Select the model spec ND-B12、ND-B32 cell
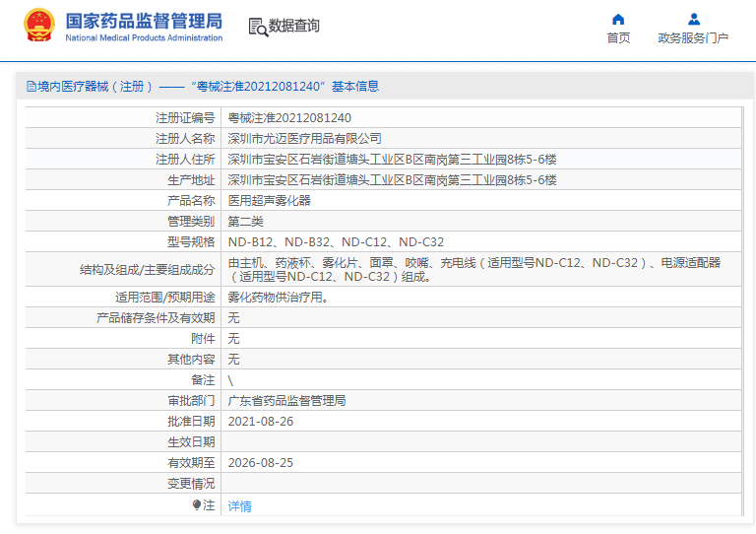 [336, 241]
